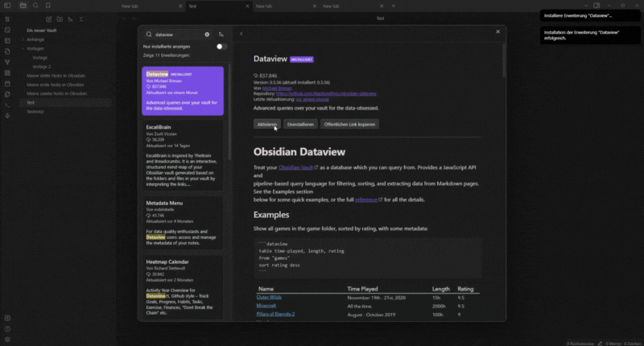Open a new tab with plus

click(x=393, y=6)
